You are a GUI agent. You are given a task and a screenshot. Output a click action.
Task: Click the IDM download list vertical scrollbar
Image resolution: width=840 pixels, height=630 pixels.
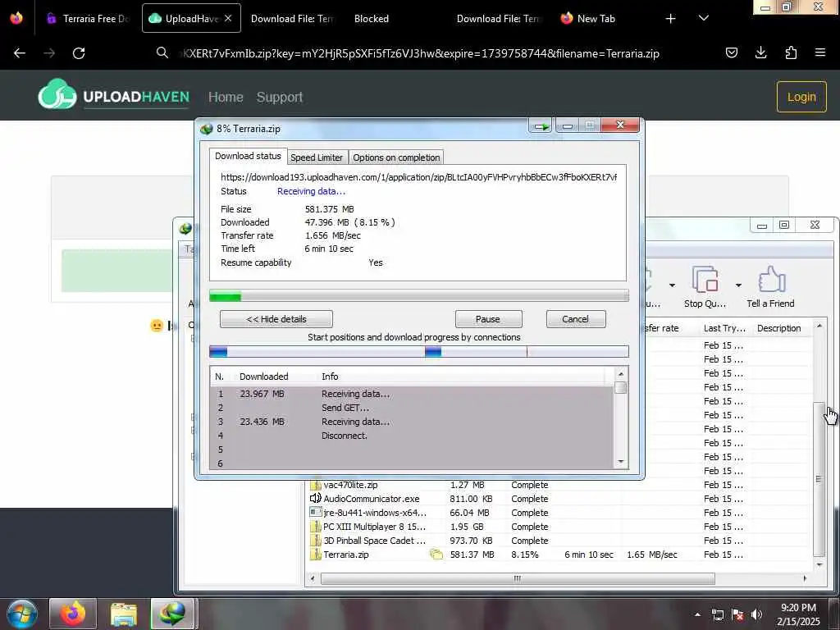[x=819, y=479]
